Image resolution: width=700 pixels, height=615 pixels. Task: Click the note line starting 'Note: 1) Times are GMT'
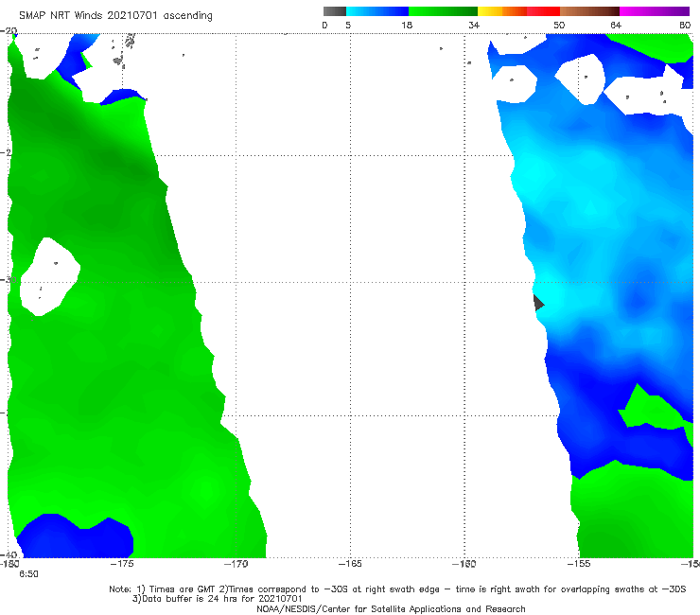397,589
